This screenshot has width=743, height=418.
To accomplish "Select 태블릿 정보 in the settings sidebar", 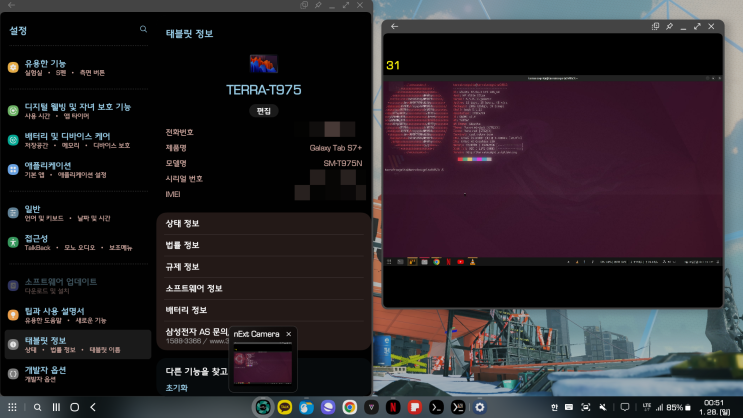I will click(78, 345).
